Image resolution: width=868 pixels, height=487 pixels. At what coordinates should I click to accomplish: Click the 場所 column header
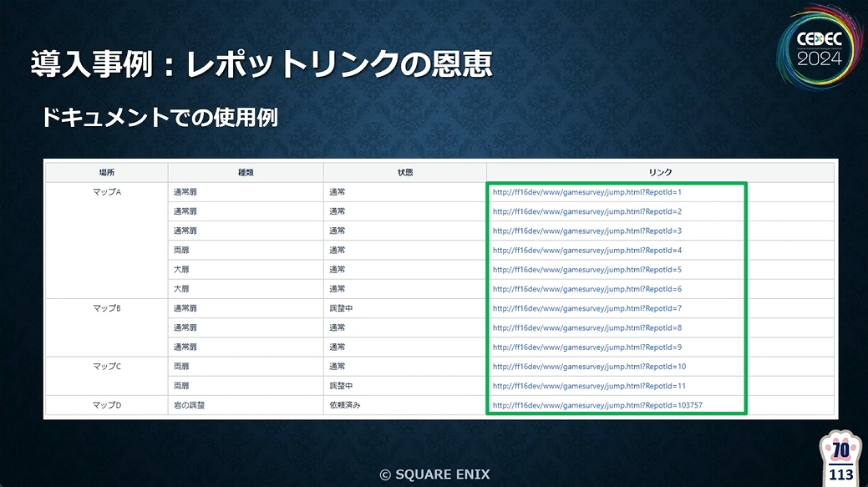[x=107, y=173]
